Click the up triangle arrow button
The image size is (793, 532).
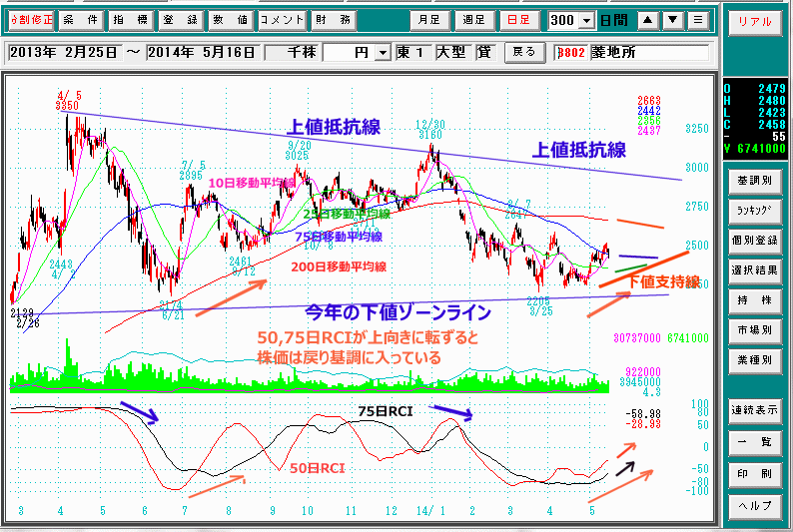click(x=648, y=20)
